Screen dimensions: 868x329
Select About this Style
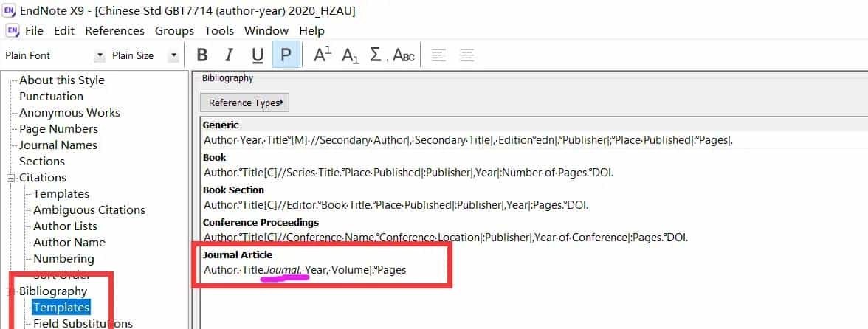point(62,80)
